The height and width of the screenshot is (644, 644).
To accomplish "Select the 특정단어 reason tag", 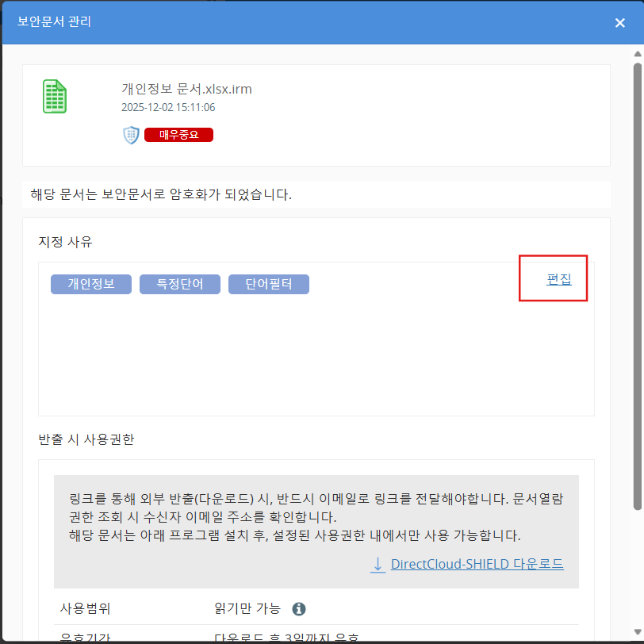I will 179,284.
